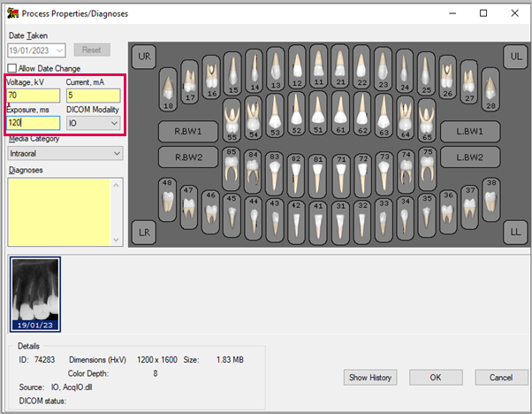This screenshot has height=414, width=532.
Task: Select tooth 22 in the chart
Action: [361, 66]
